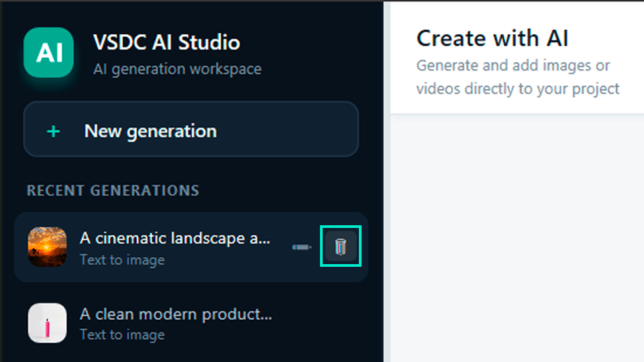
Task: Open the sunset landscape thumbnail
Action: [x=47, y=247]
